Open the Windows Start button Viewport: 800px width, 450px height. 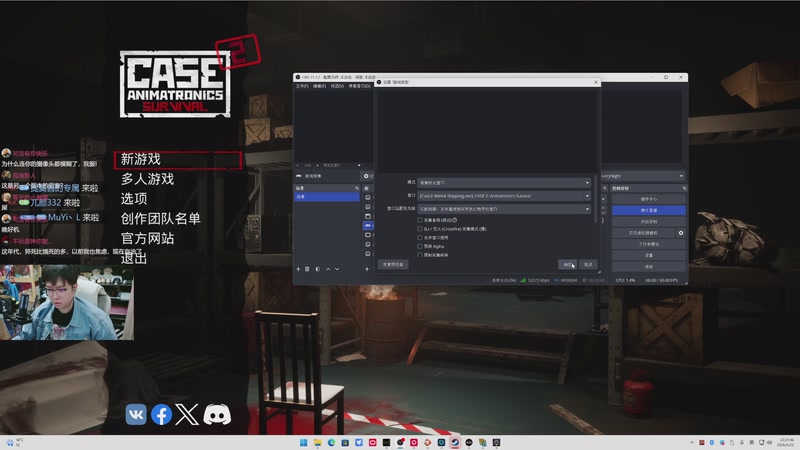(x=304, y=442)
